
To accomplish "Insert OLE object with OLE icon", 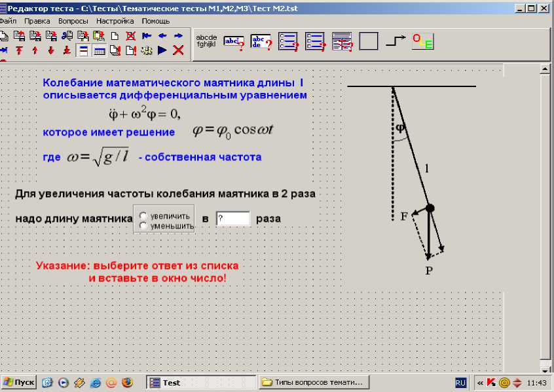I will 422,41.
